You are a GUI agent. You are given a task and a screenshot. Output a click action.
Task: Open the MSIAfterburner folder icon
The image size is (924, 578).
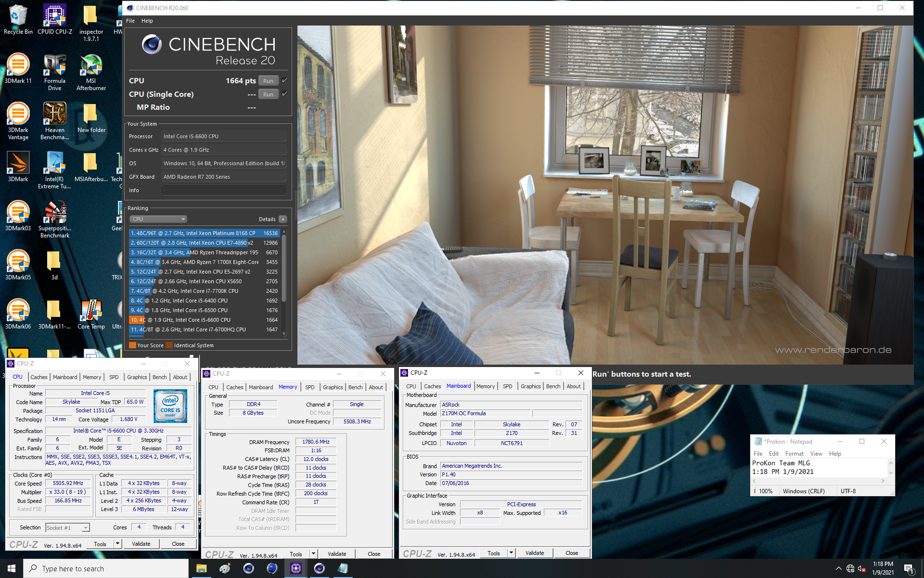(x=91, y=167)
